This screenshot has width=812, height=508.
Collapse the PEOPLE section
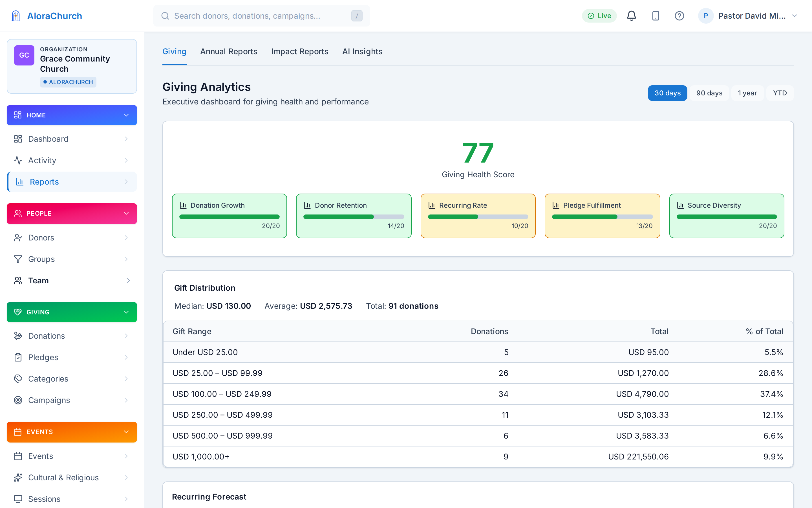[72, 214]
